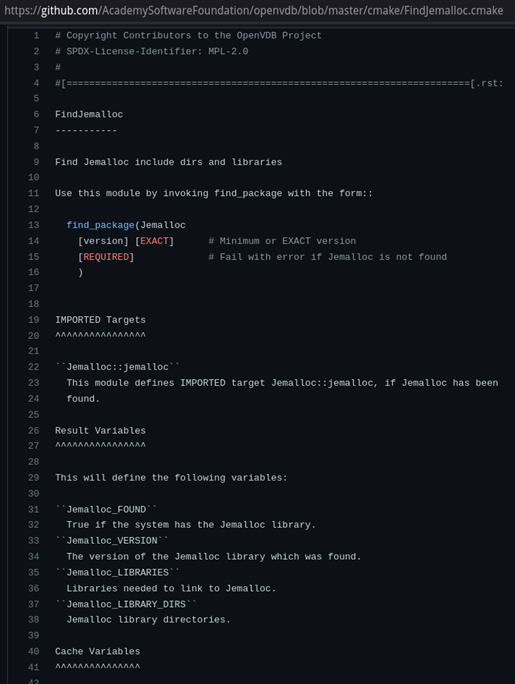Click the Jemalloc_FOUND variable text
Image resolution: width=515 pixels, height=684 pixels.
tap(106, 510)
